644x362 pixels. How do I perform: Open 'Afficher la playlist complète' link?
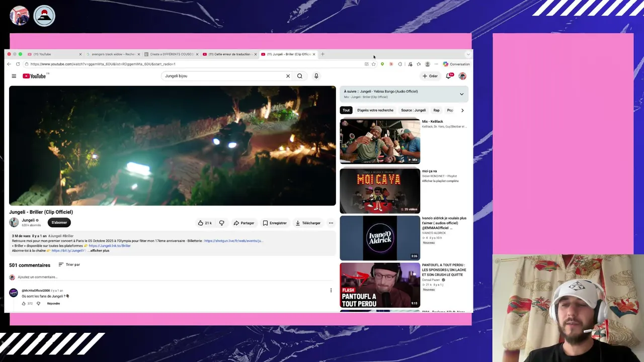tap(440, 181)
